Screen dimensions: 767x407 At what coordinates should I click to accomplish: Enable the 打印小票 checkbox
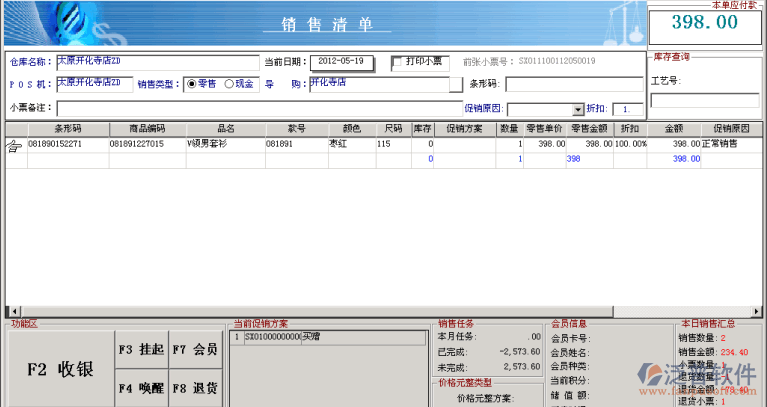point(398,62)
